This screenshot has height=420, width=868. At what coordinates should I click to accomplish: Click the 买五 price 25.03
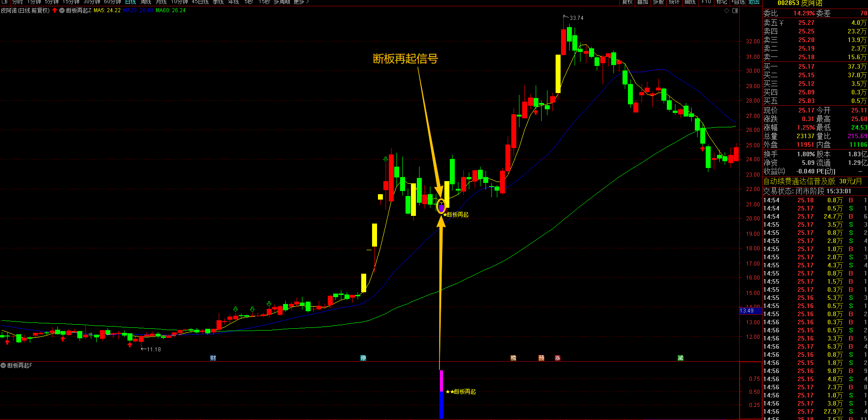point(806,101)
